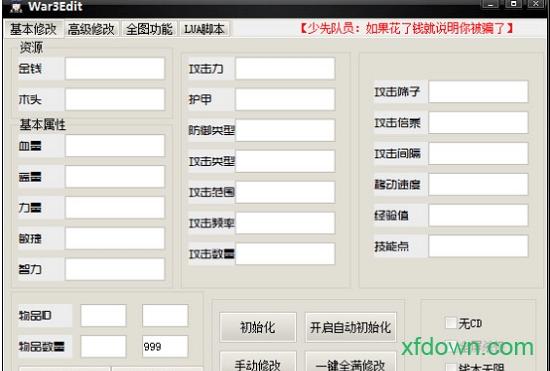Go to the LUA脚本 tab
The image size is (550, 371).
pos(204,29)
